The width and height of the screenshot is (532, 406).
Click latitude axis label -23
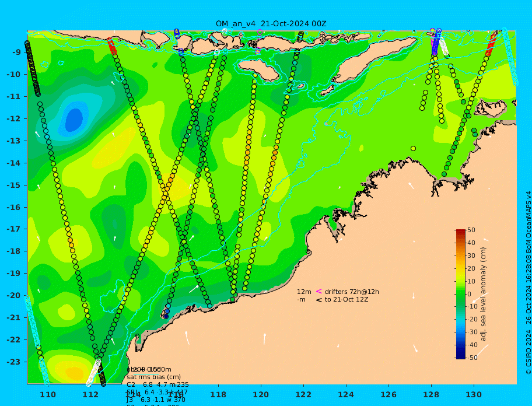pyautogui.click(x=14, y=362)
